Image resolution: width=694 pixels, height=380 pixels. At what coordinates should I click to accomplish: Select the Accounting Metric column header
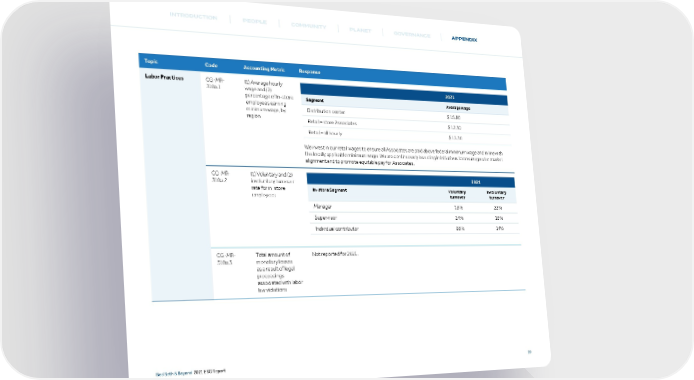264,69
